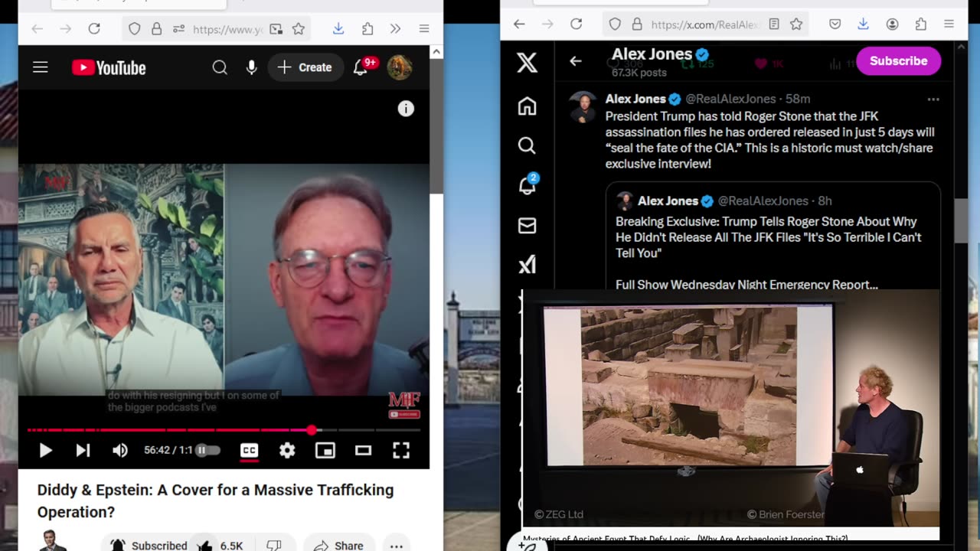Subscribe to Alex Jones
This screenshot has width=980, height=551.
click(x=898, y=60)
